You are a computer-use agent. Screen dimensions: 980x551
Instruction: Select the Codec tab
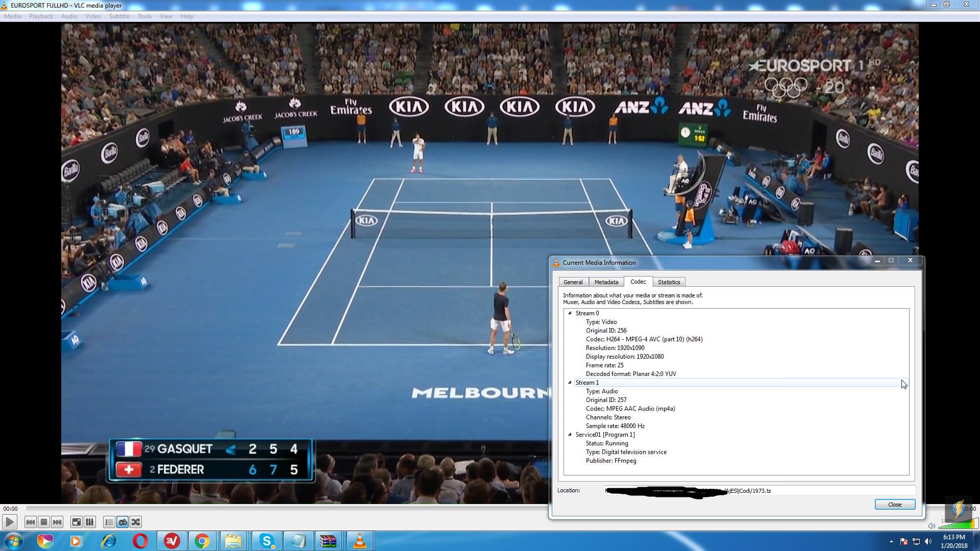point(638,282)
